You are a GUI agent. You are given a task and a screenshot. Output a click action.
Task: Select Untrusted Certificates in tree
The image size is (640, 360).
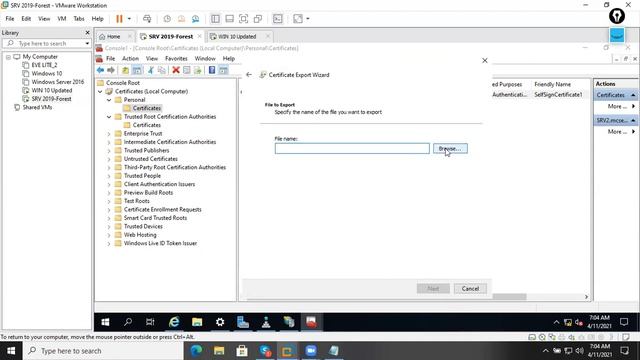151,159
